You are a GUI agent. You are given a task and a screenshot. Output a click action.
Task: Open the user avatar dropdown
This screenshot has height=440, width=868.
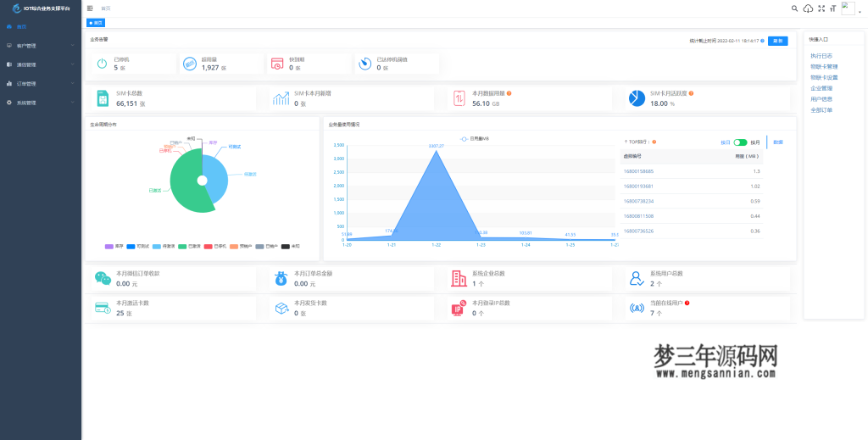(x=850, y=8)
